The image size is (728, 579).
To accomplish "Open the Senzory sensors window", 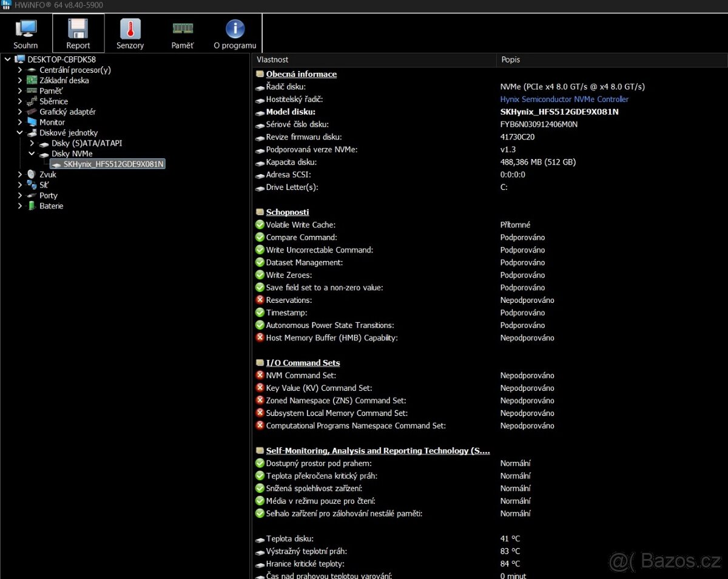I will pyautogui.click(x=130, y=33).
